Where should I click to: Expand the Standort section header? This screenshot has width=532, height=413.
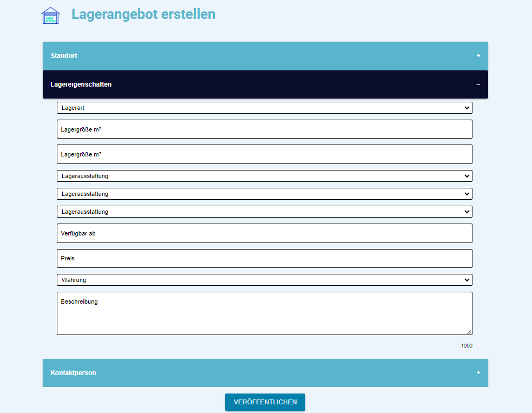[x=265, y=56]
